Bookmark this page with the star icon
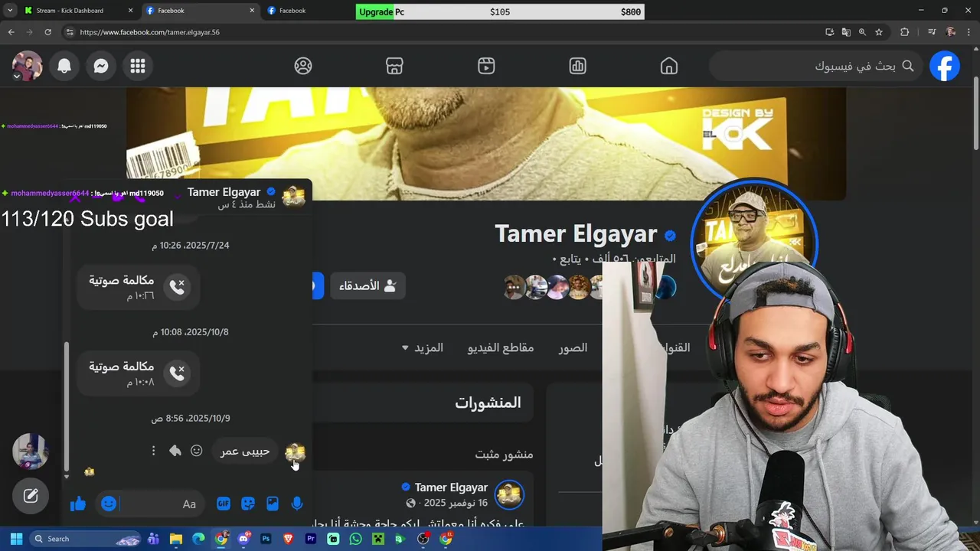Screen dimensions: 980x551 pos(879,32)
